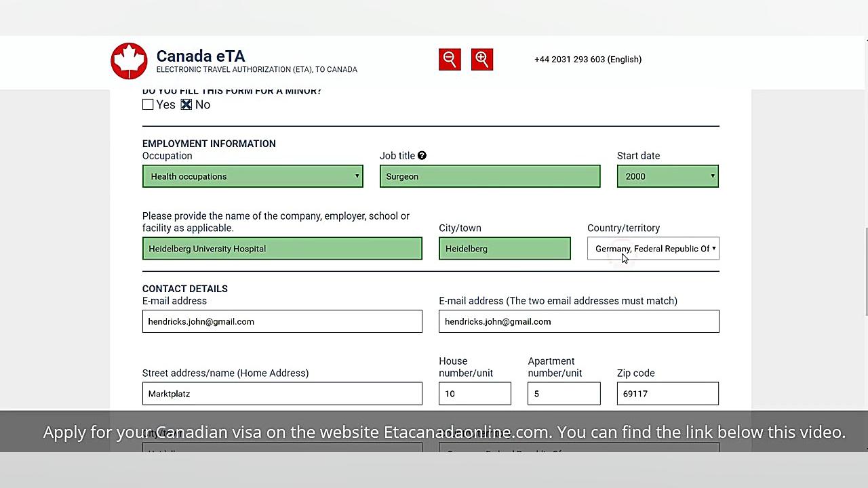The height and width of the screenshot is (488, 868).
Task: Click the Job title help icon
Action: 422,156
